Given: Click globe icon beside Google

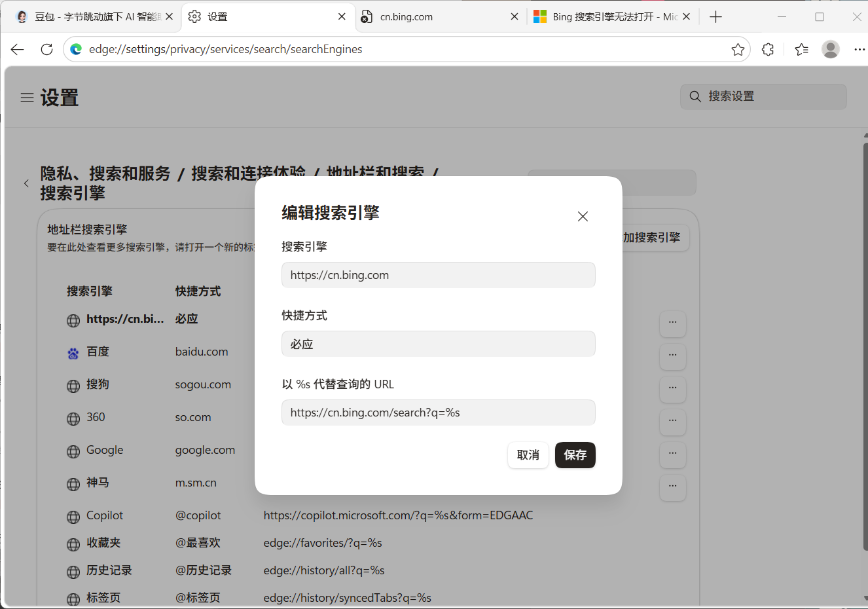Looking at the screenshot, I should pyautogui.click(x=73, y=451).
